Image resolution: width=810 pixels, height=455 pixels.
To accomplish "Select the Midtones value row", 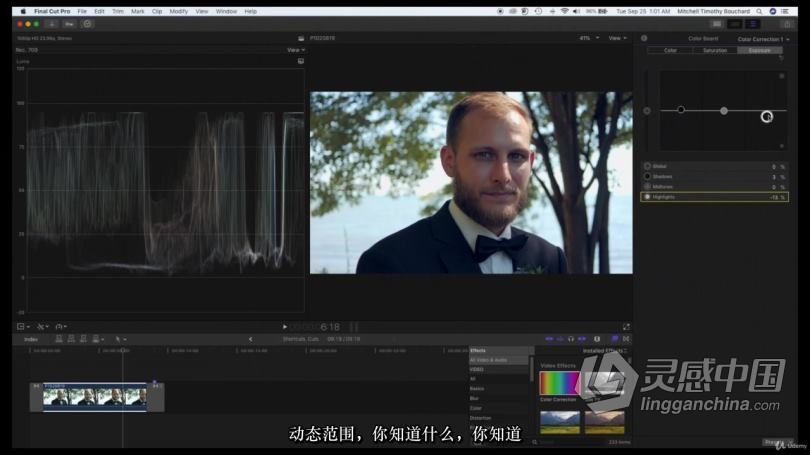I will coord(714,187).
